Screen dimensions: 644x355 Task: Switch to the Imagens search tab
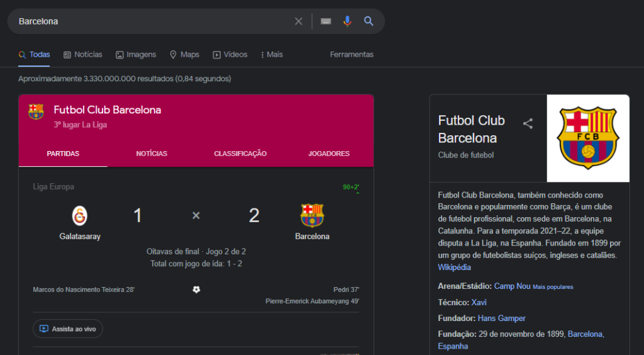136,55
